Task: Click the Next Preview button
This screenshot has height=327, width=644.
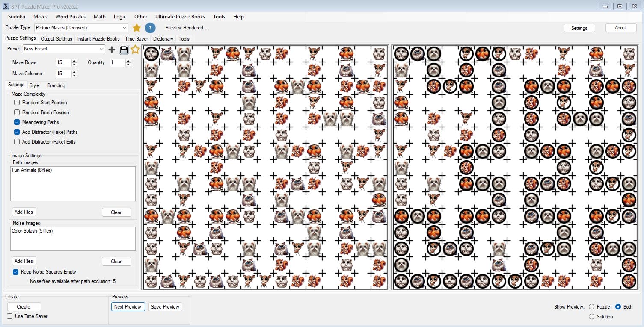Action: tap(128, 307)
